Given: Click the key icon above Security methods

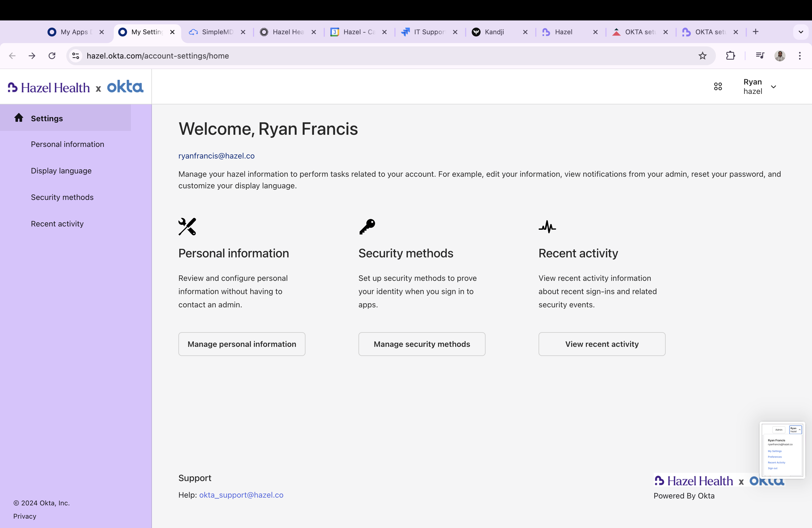Looking at the screenshot, I should [x=367, y=226].
